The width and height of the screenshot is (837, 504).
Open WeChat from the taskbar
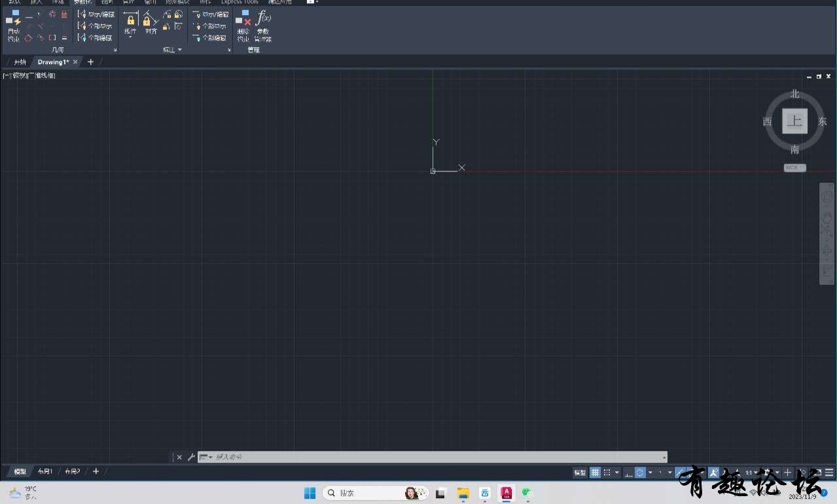(x=527, y=493)
